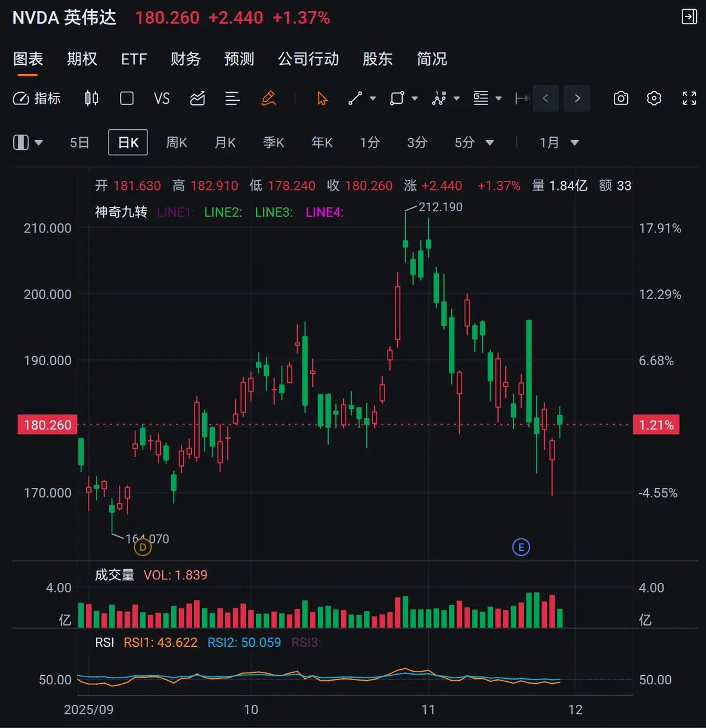Click the 164.070 low price label

pyautogui.click(x=147, y=539)
